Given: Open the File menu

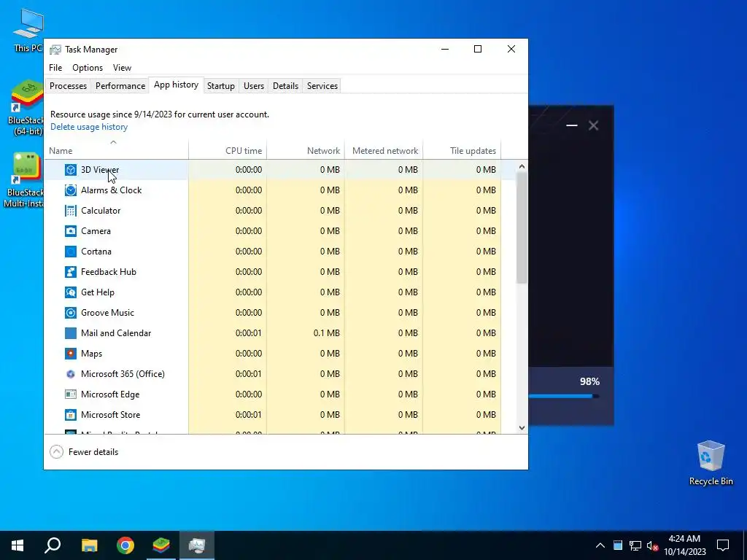Looking at the screenshot, I should [x=55, y=68].
